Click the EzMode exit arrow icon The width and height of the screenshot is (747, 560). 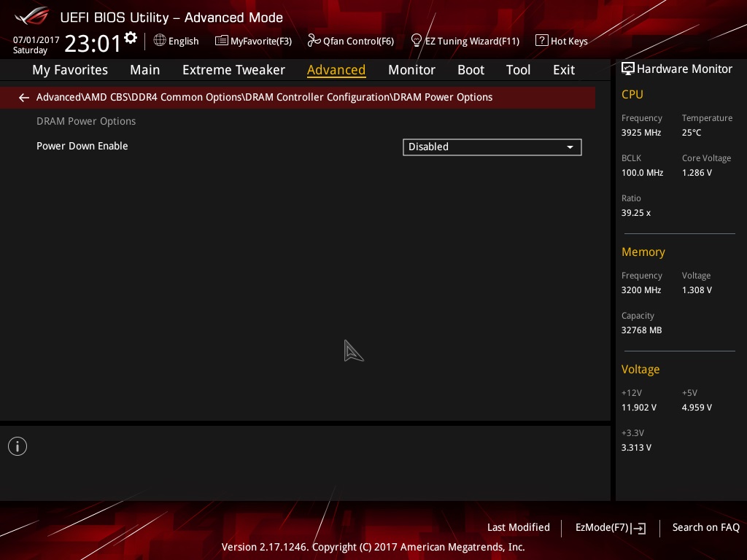[639, 528]
